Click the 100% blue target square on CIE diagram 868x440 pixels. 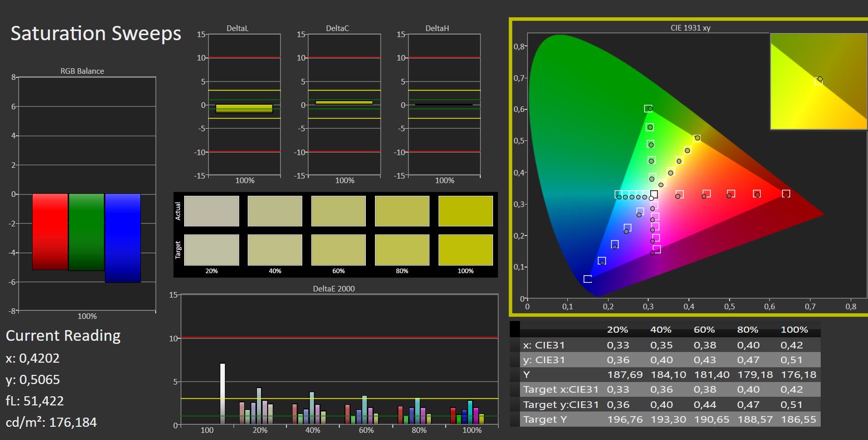click(x=588, y=279)
